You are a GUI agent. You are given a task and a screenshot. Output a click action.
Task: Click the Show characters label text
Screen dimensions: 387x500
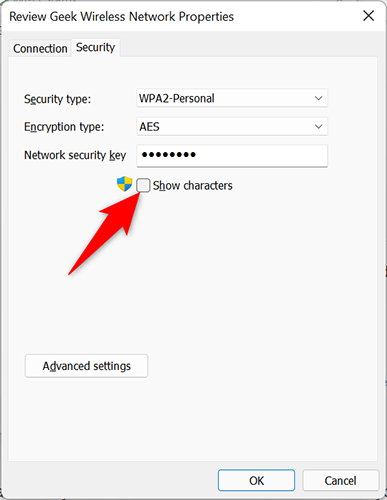point(192,186)
